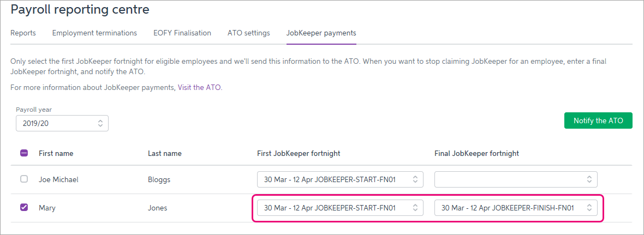The width and height of the screenshot is (644, 235).
Task: Click the Notify the ATO button
Action: pos(598,121)
